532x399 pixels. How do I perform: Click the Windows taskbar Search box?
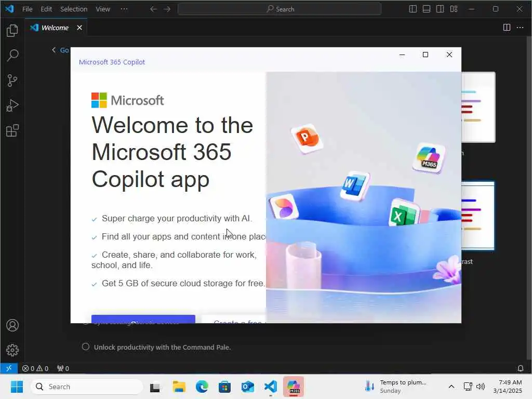click(x=87, y=387)
